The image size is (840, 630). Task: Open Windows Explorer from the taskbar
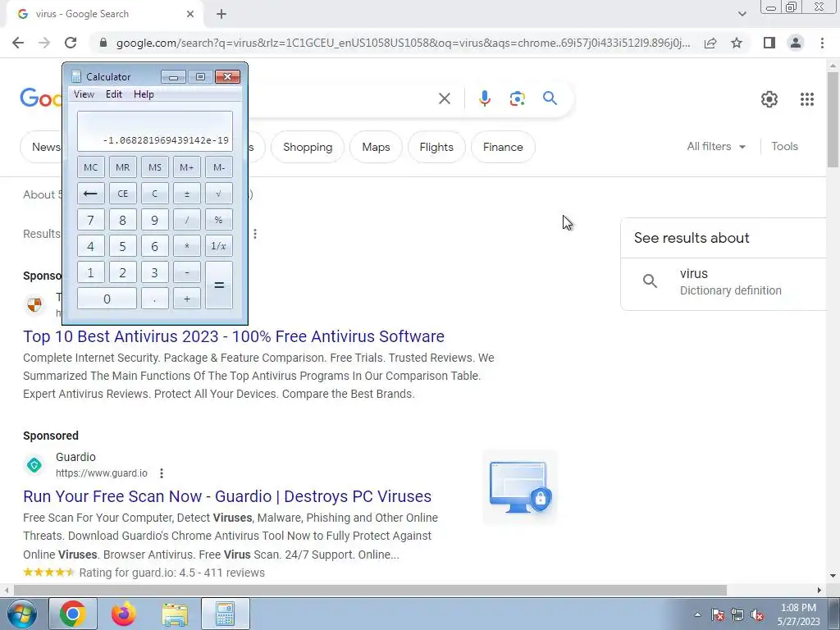tap(175, 614)
